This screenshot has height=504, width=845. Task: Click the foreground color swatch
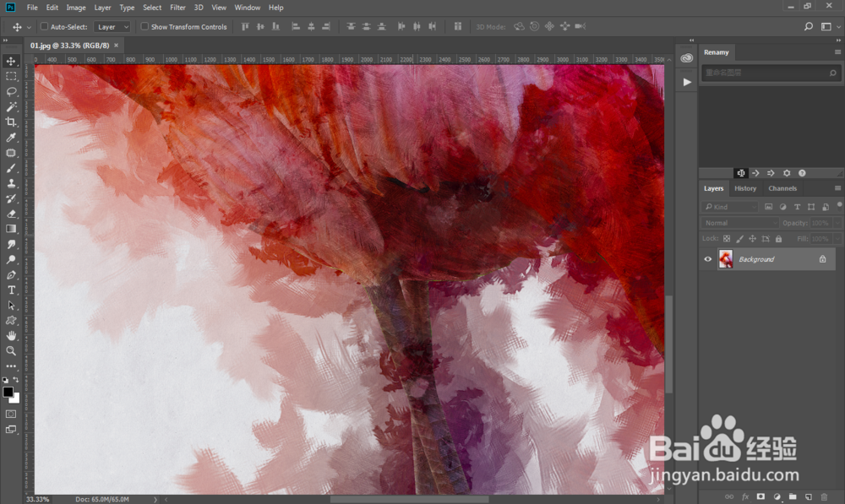pyautogui.click(x=8, y=392)
